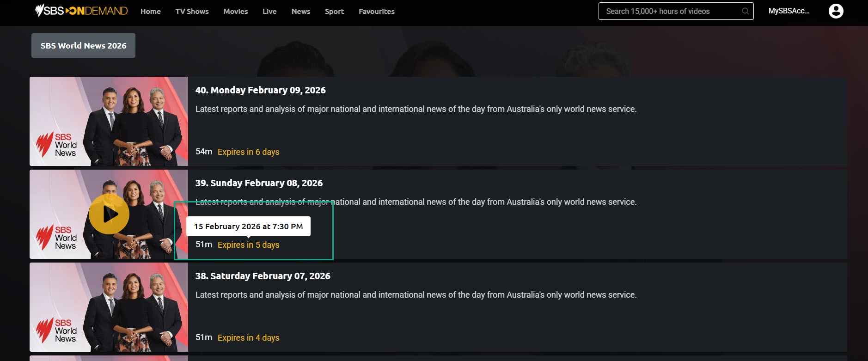Select title '40. Monday February 09, 2026'
Viewport: 868px width, 361px height.
tap(260, 90)
